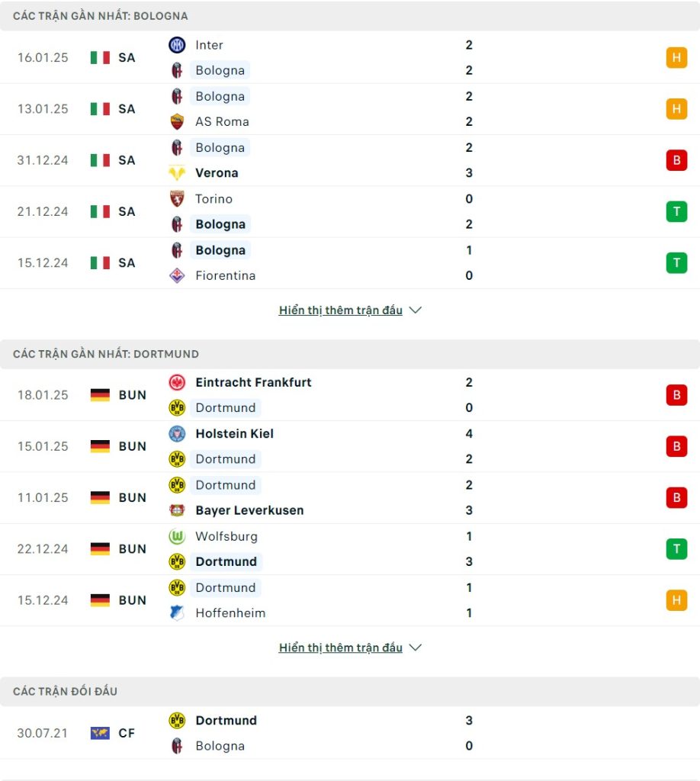Select the Italian flag on the 16.01.25 row

(x=100, y=58)
